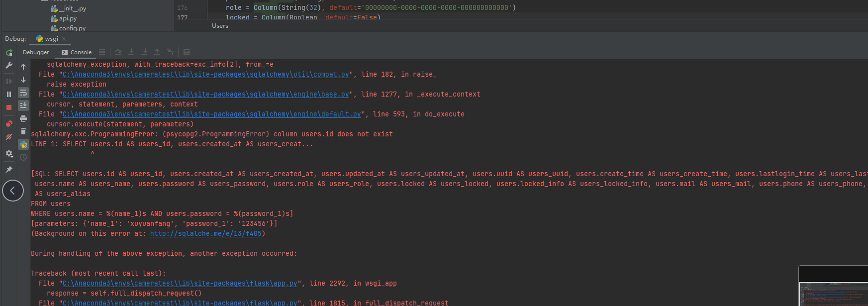
Task: Toggle scroll to end of console
Action: pos(23,105)
